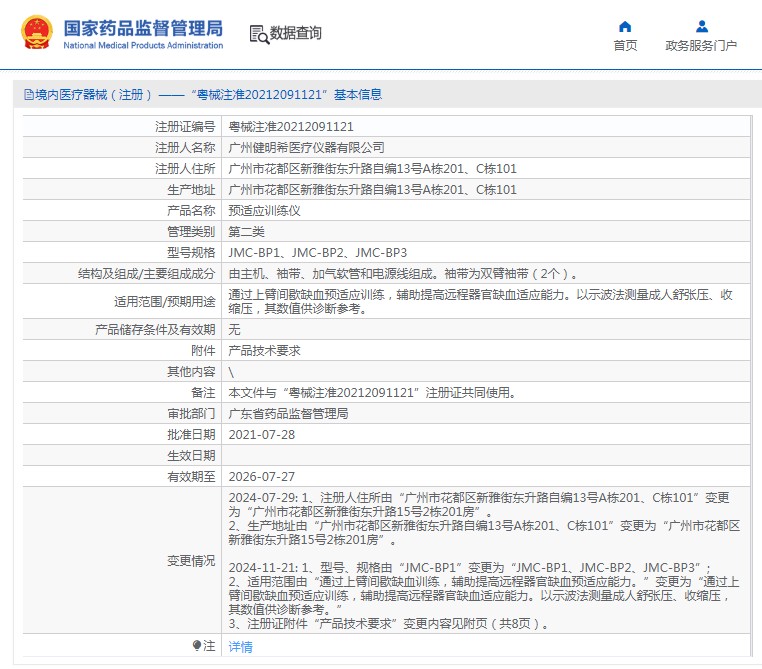Select registration number 粤械注准20212091121 value
The height and width of the screenshot is (669, 762).
pyautogui.click(x=291, y=127)
